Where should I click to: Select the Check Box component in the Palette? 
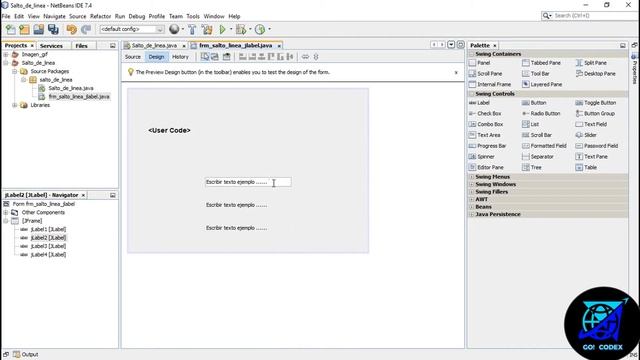pyautogui.click(x=485, y=113)
